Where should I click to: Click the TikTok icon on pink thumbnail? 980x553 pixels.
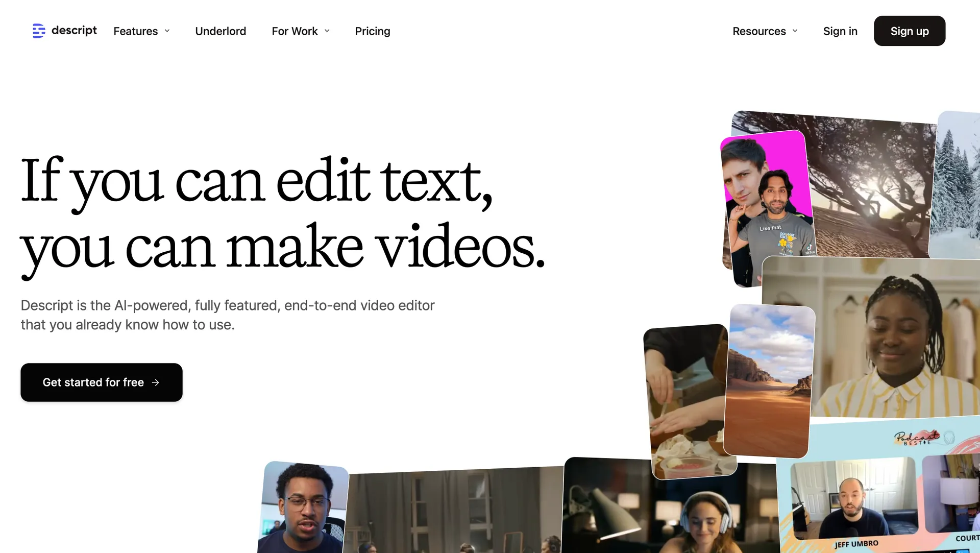[x=810, y=248]
